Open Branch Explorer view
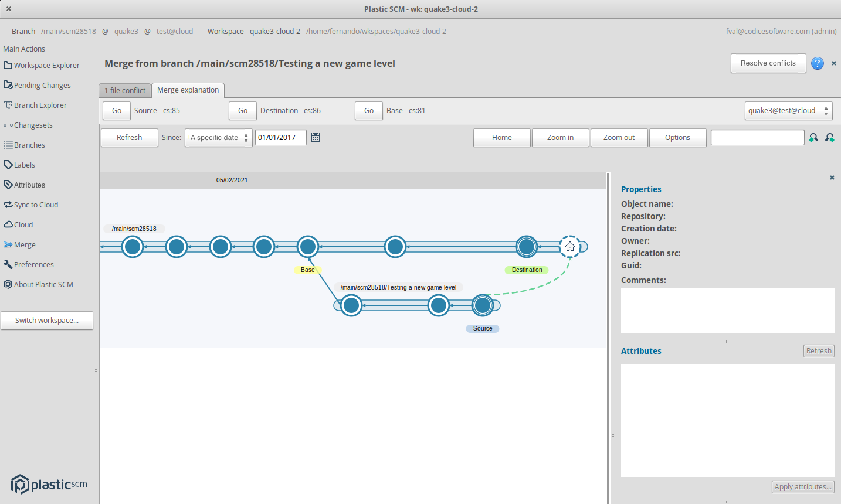This screenshot has height=504, width=841. pos(35,105)
